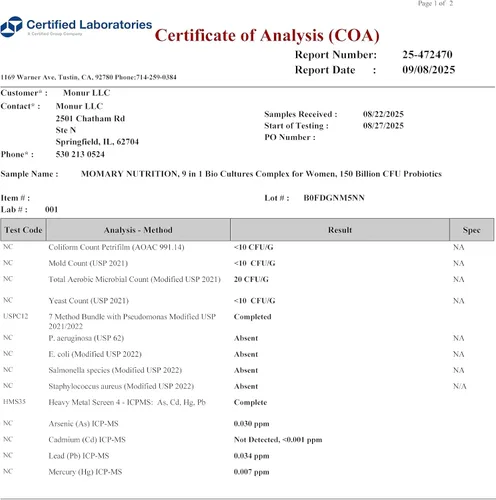Image resolution: width=496 pixels, height=500 pixels.
Task: Click the USPC12 test code
Action: pyautogui.click(x=15, y=316)
